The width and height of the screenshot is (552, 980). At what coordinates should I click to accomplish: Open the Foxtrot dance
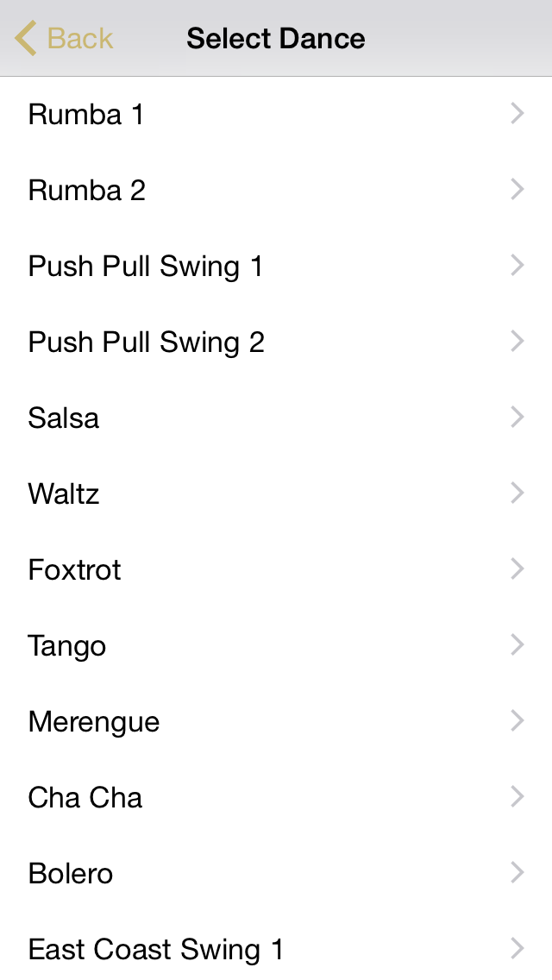tap(276, 570)
